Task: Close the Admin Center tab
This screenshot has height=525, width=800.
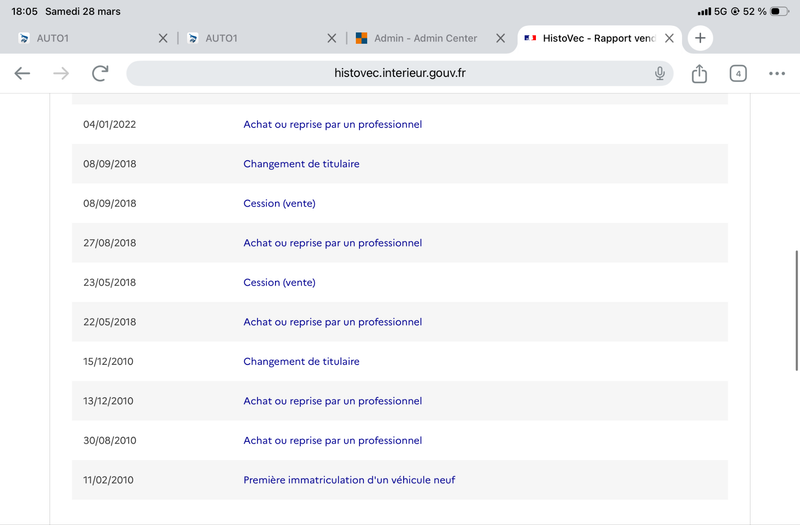Action: click(x=500, y=38)
